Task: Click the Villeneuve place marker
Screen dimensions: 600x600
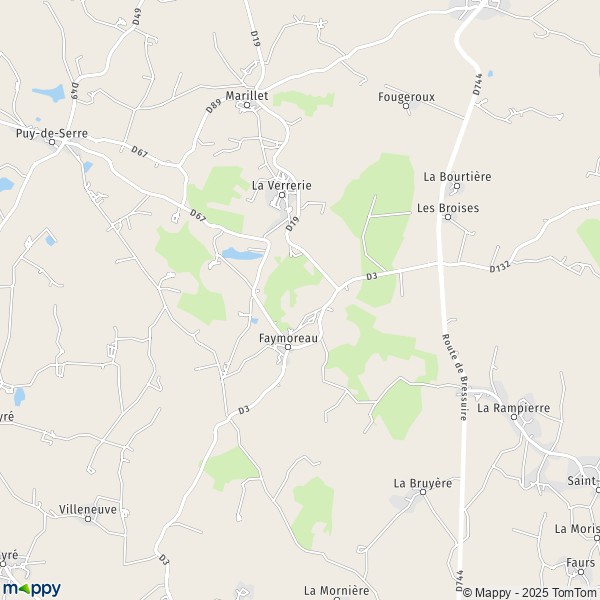Action: 88,519
